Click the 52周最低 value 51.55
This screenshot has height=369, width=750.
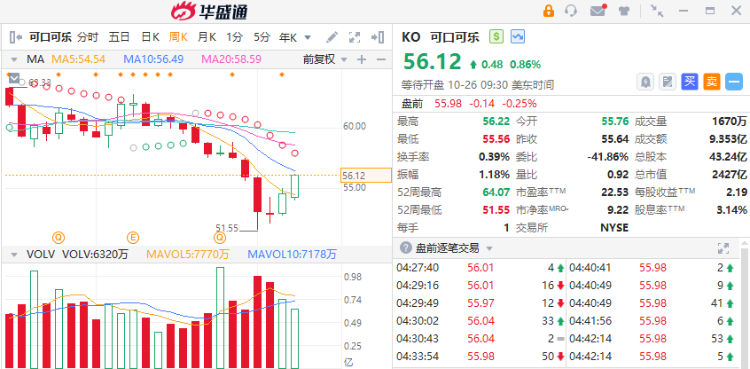click(x=496, y=210)
